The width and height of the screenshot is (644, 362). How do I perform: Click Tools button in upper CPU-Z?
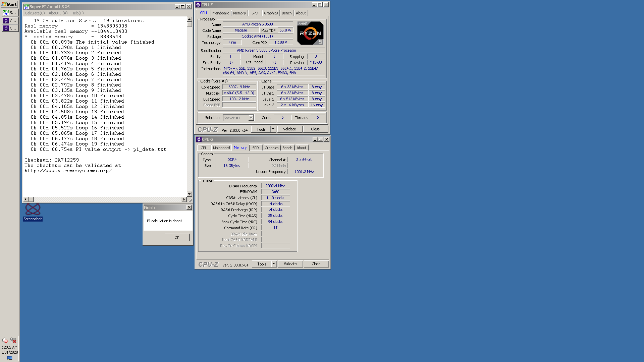[261, 129]
